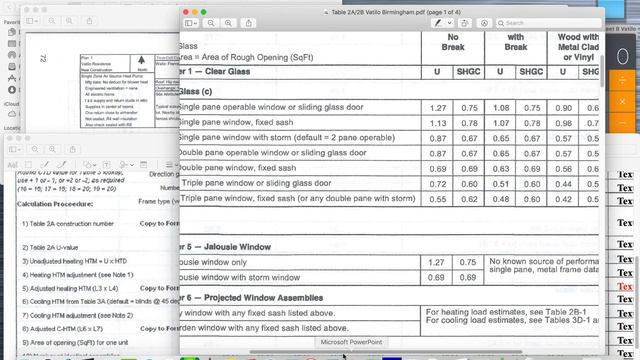
Task: Zoom in on bottom-left Preview window
Action: coord(52,149)
